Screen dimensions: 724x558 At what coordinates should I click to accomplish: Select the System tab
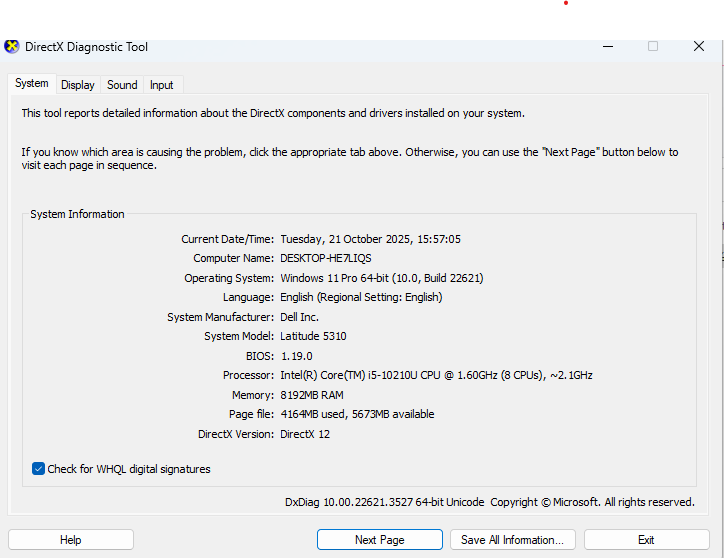coord(31,84)
